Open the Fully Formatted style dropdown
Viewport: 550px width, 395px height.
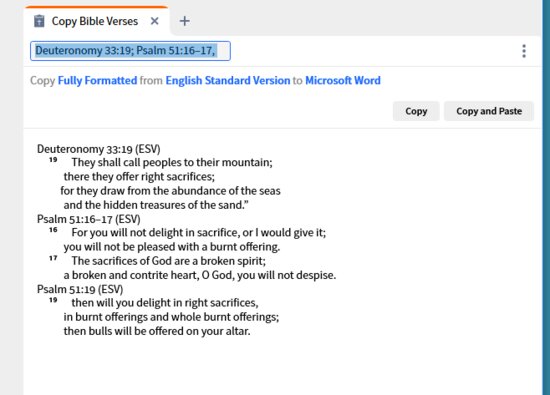98,81
